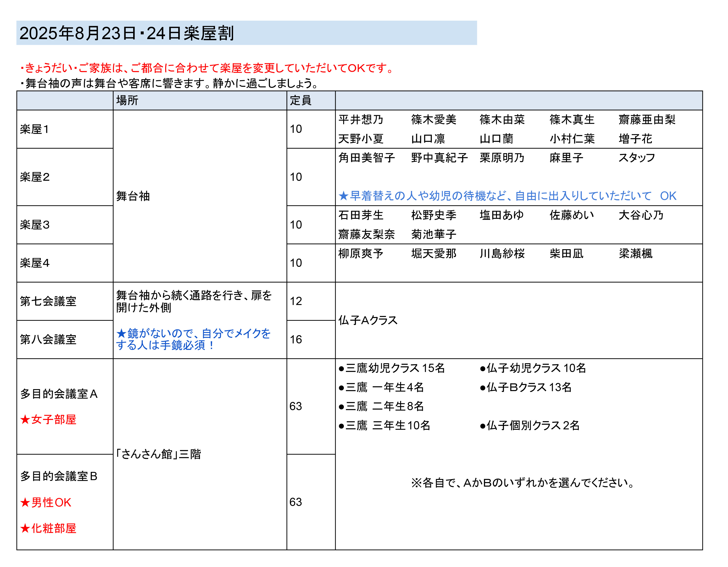
Task: Click the スタッフ entry in 楽屋2
Action: click(x=637, y=158)
